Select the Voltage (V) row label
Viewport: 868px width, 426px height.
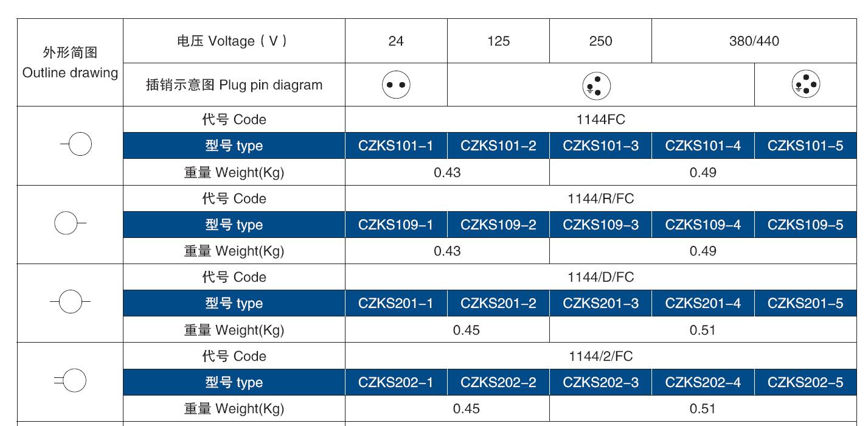click(234, 41)
